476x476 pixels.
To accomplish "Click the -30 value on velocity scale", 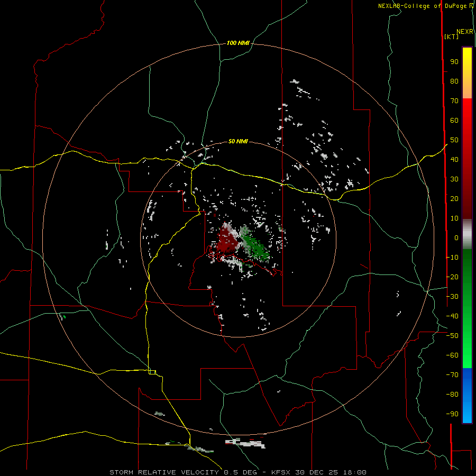I will pyautogui.click(x=452, y=296).
